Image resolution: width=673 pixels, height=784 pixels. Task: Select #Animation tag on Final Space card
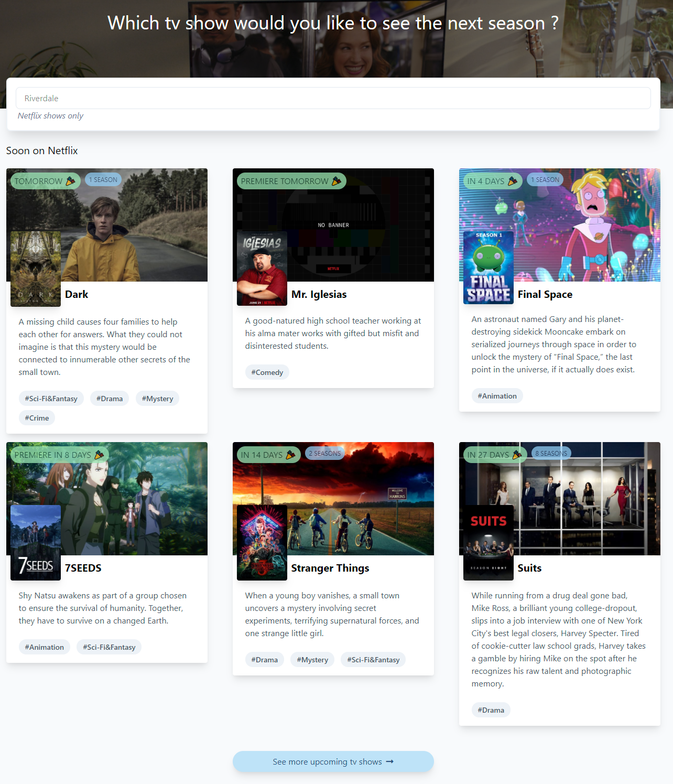point(497,396)
